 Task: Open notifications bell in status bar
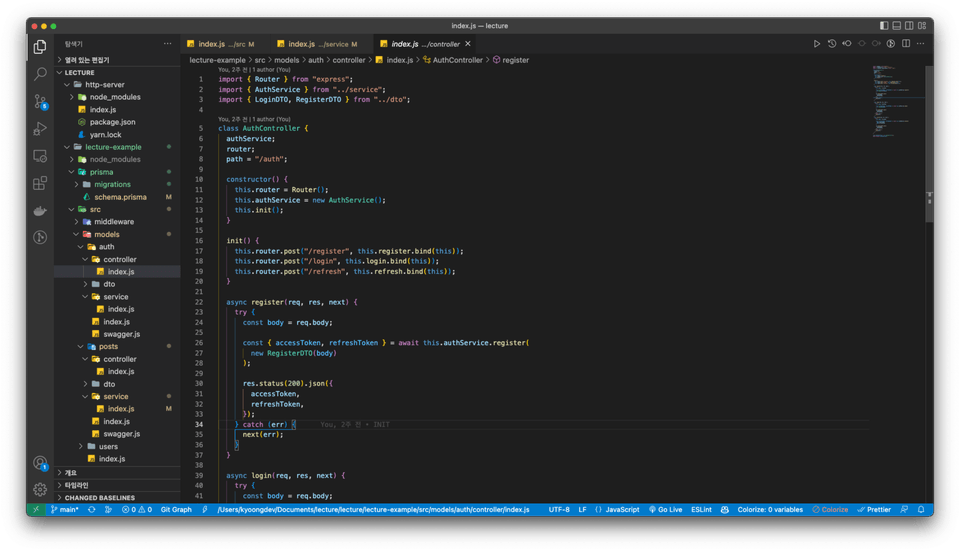(921, 509)
